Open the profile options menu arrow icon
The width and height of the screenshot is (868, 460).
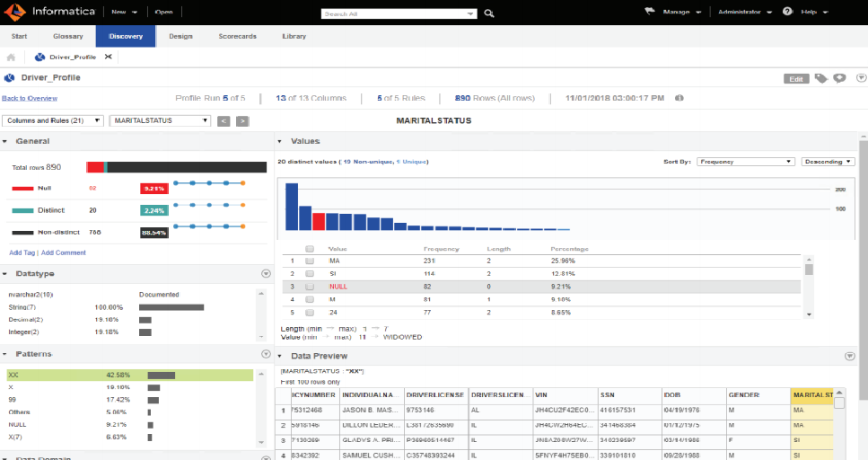point(862,78)
